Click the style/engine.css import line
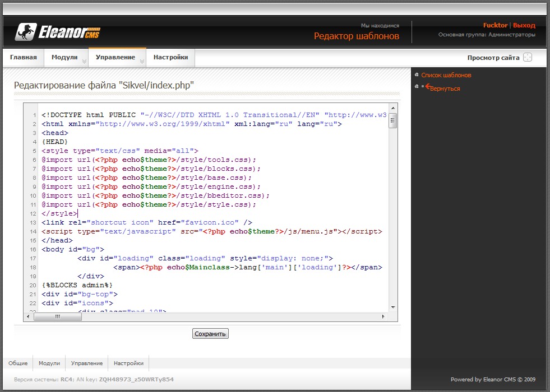The height and width of the screenshot is (392, 550). [151, 186]
